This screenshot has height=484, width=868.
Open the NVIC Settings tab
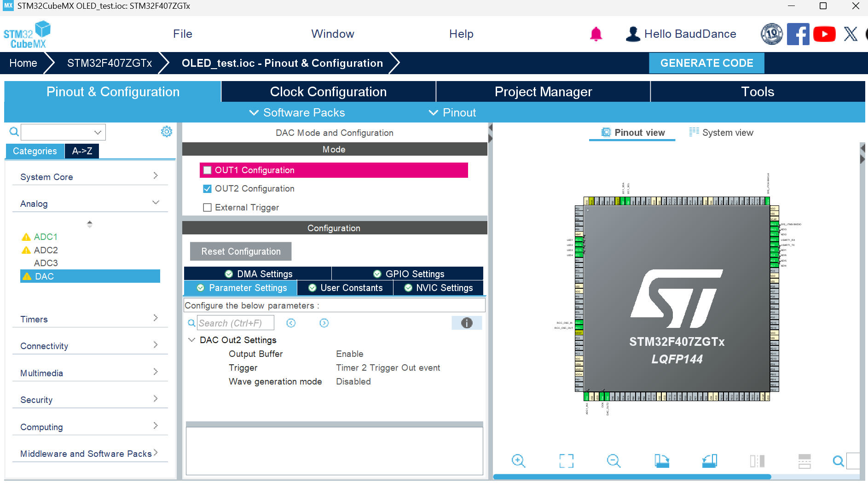pos(438,288)
